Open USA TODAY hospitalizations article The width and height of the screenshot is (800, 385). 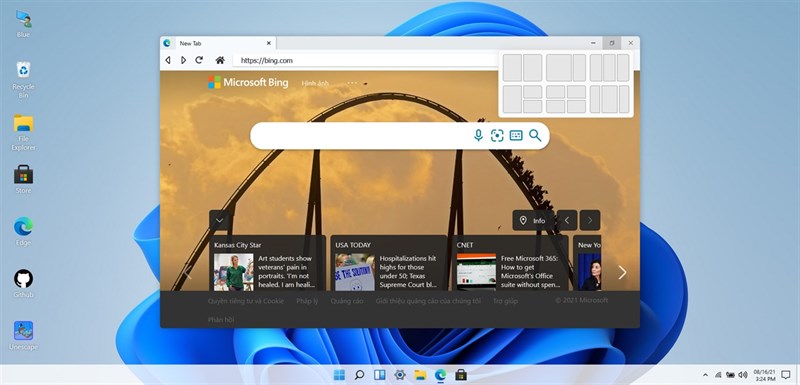pyautogui.click(x=389, y=263)
